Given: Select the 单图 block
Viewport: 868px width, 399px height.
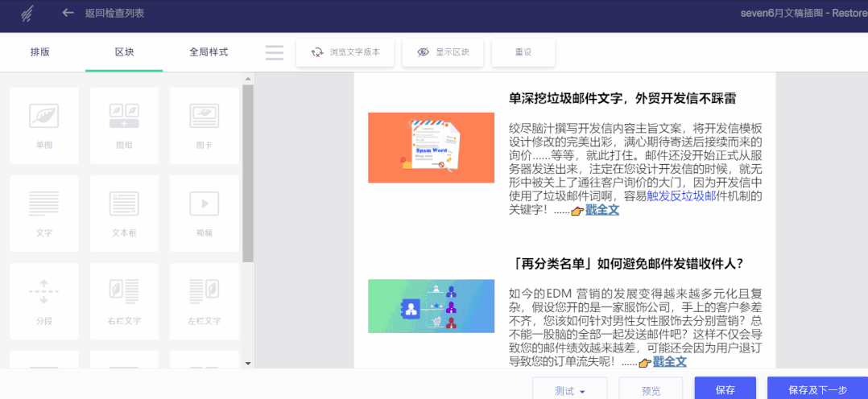Looking at the screenshot, I should tap(44, 125).
